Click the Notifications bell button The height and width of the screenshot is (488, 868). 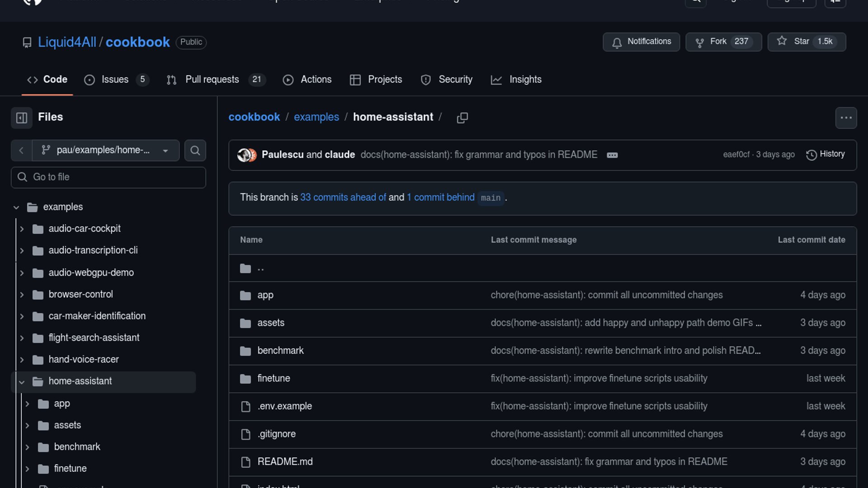pyautogui.click(x=641, y=42)
